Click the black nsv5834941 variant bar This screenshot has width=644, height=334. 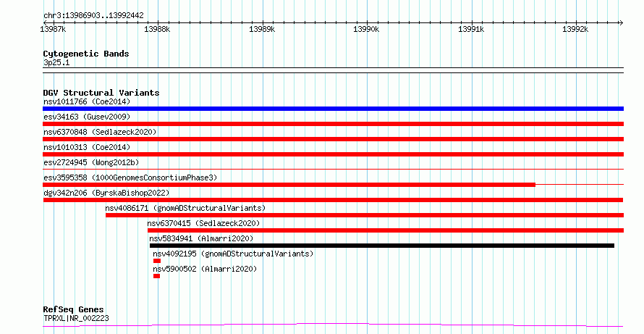point(382,246)
